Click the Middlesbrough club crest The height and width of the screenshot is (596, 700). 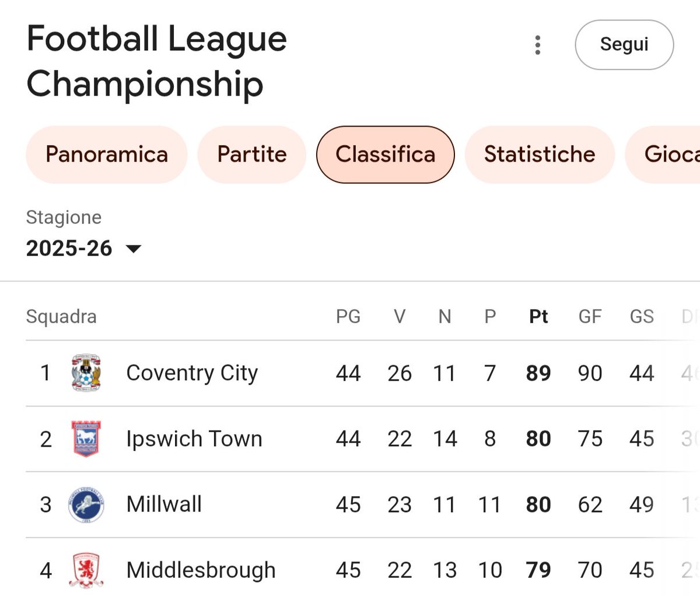point(86,570)
